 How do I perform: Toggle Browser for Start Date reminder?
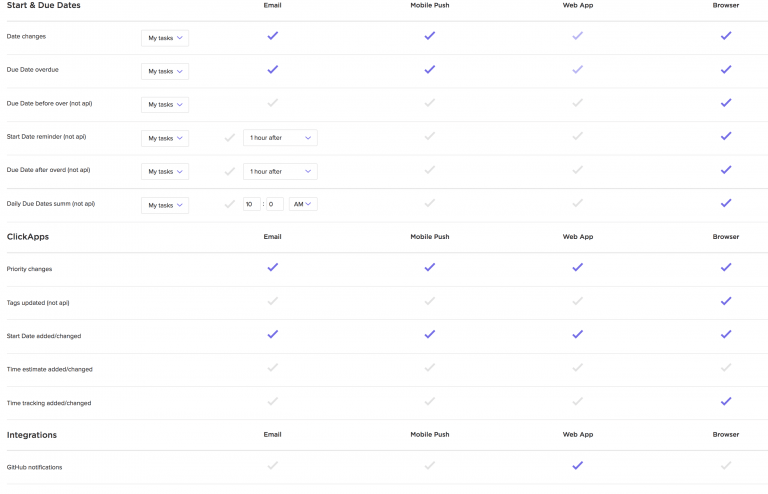[726, 137]
